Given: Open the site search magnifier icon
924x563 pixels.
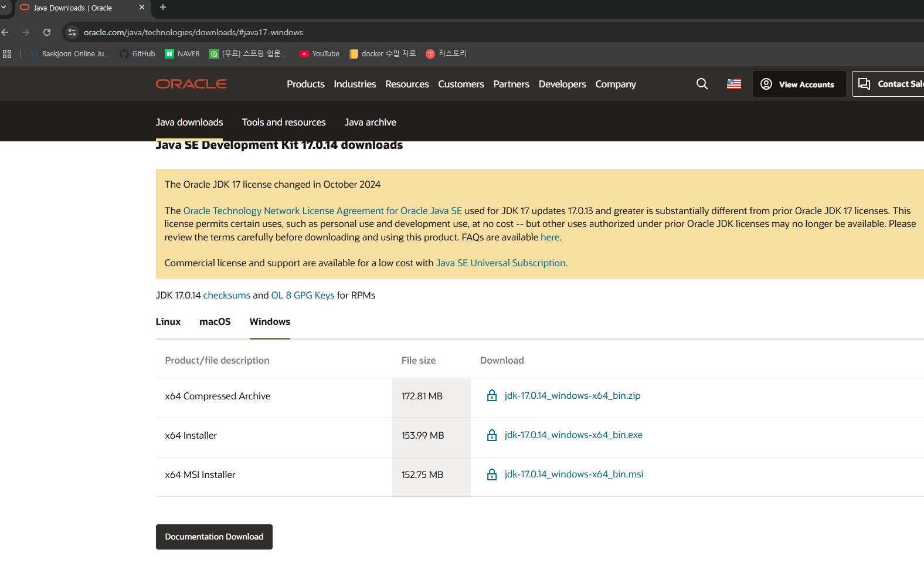Looking at the screenshot, I should [702, 84].
